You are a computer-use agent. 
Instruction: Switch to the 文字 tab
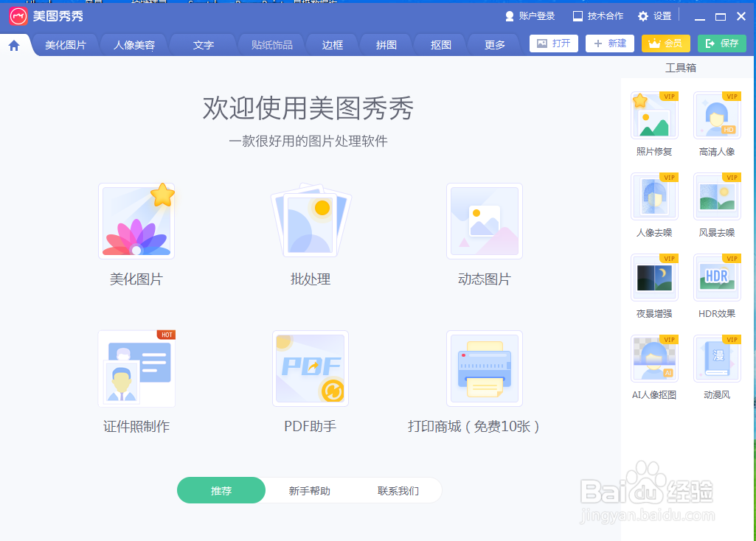(x=203, y=45)
